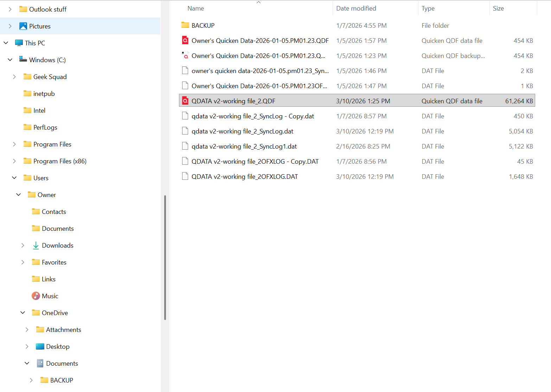The width and height of the screenshot is (551, 392).
Task: Collapse the Users folder
Action: coord(14,178)
